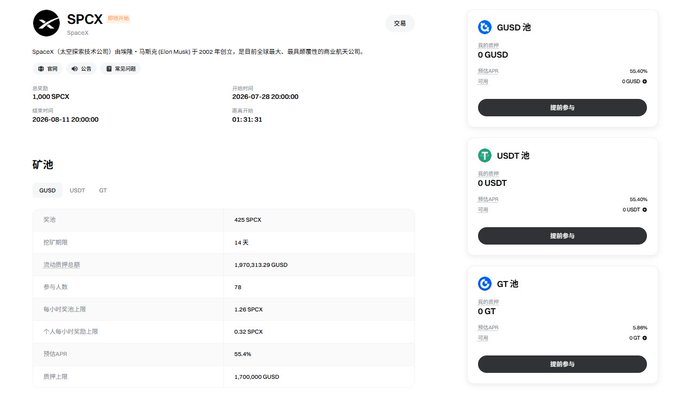Switch to the USDT mining pool tab
Image resolution: width=679 pixels, height=406 pixels.
(x=78, y=190)
